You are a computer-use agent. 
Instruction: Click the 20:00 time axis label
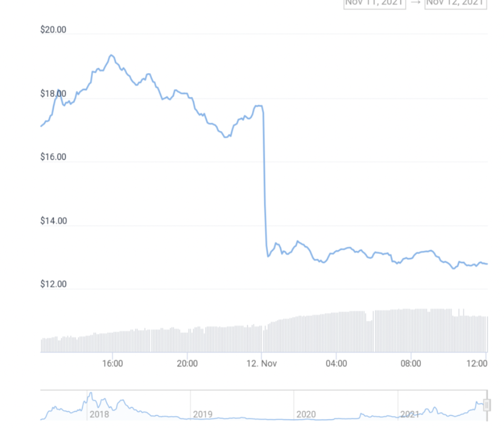pyautogui.click(x=187, y=363)
